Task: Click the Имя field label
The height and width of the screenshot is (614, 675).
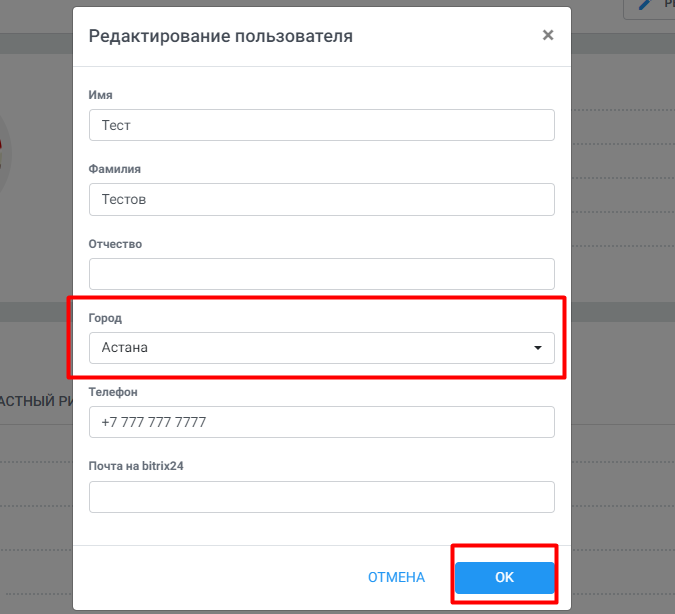Action: point(100,95)
